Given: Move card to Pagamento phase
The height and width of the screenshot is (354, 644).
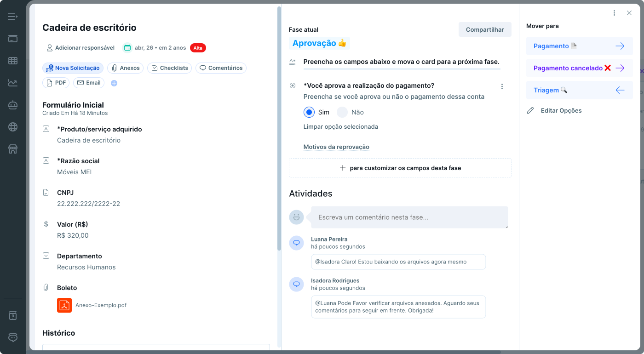Looking at the screenshot, I should click(x=579, y=46).
